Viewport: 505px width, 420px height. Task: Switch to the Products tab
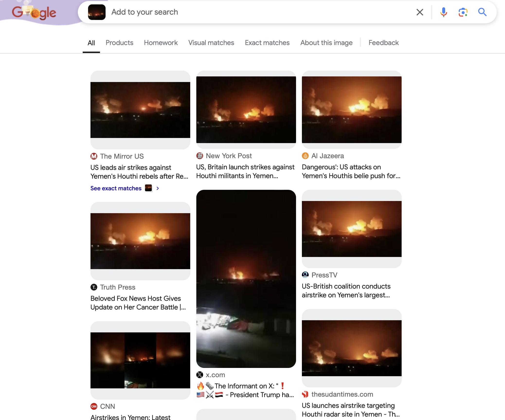[x=119, y=43]
